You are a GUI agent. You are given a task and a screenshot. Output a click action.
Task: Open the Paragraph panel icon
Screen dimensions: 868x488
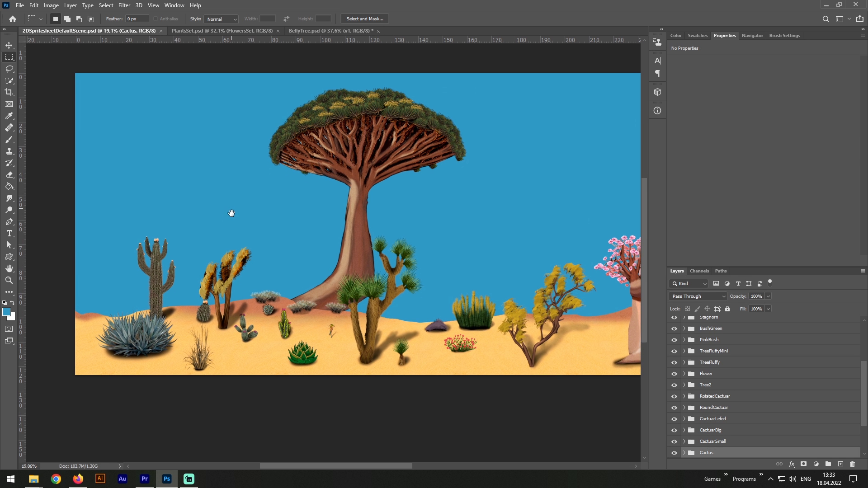pos(657,73)
